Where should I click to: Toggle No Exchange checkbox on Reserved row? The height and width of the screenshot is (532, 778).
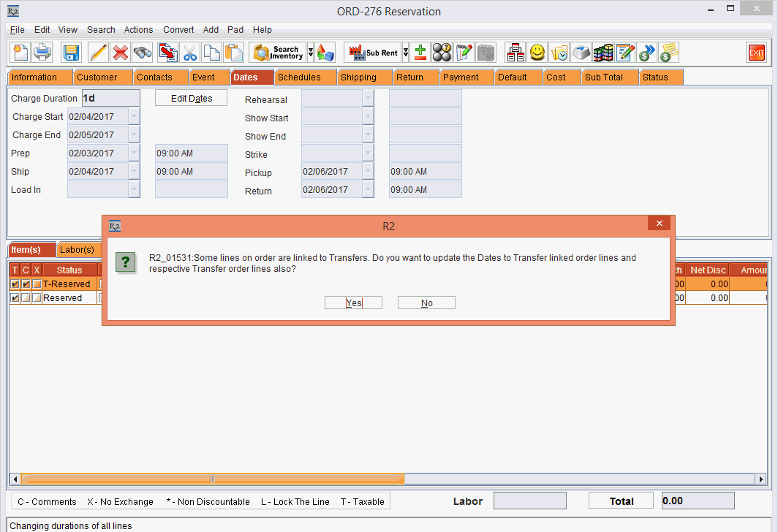pos(37,298)
